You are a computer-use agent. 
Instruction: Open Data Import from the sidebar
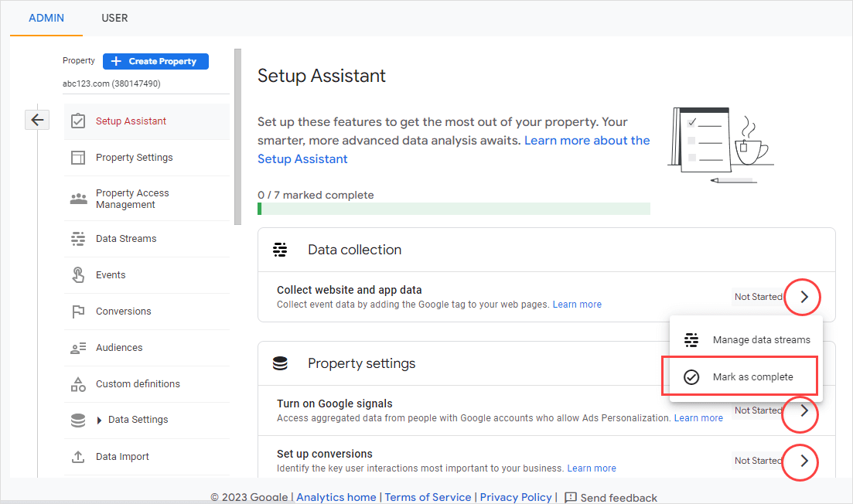coord(122,457)
